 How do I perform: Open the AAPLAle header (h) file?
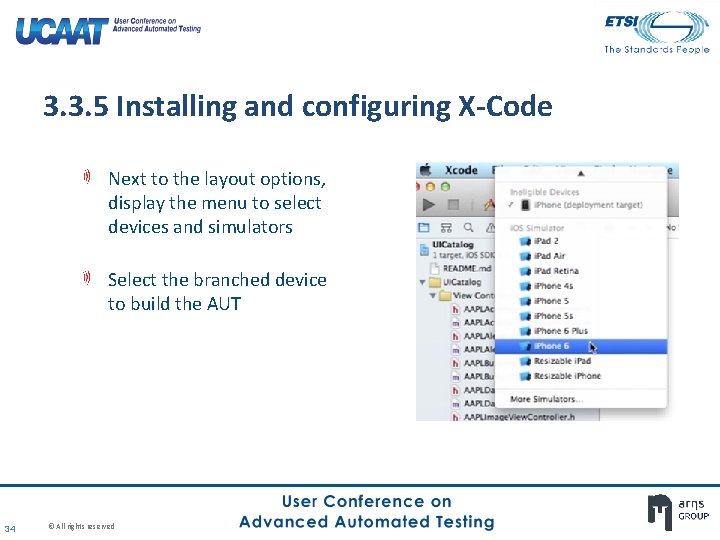[x=472, y=336]
